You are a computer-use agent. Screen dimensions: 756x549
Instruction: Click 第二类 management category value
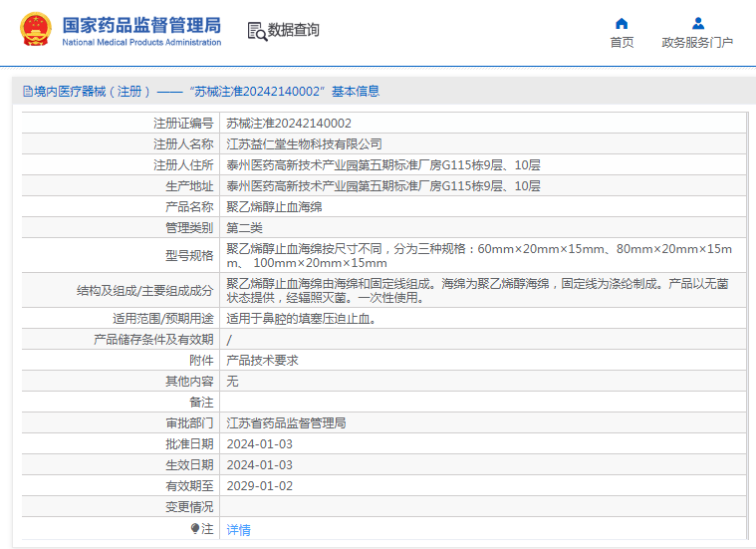244,228
